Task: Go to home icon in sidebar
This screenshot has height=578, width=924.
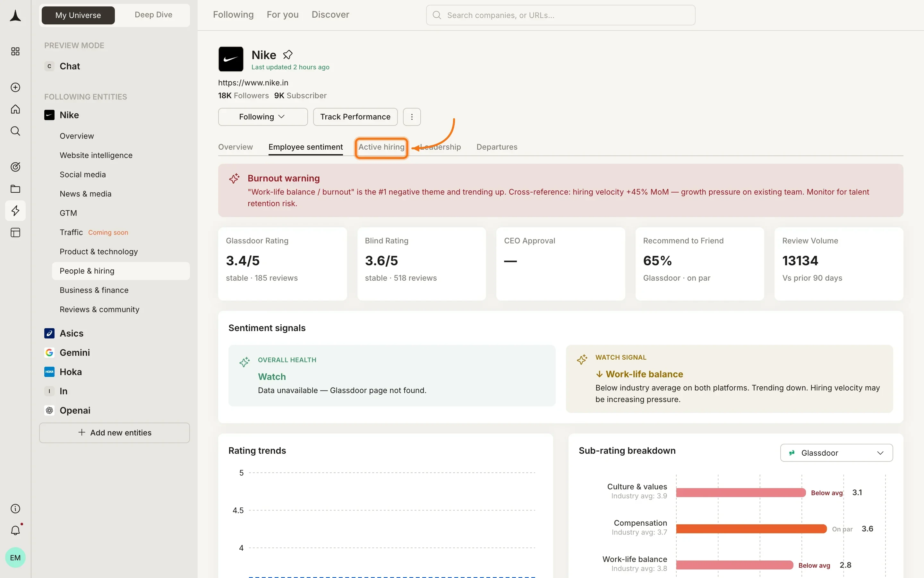Action: tap(15, 109)
